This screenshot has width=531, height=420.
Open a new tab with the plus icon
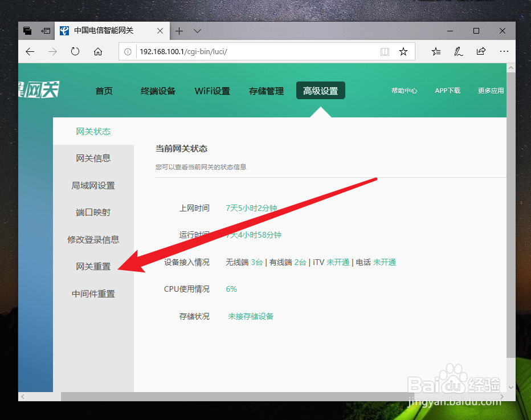(180, 30)
